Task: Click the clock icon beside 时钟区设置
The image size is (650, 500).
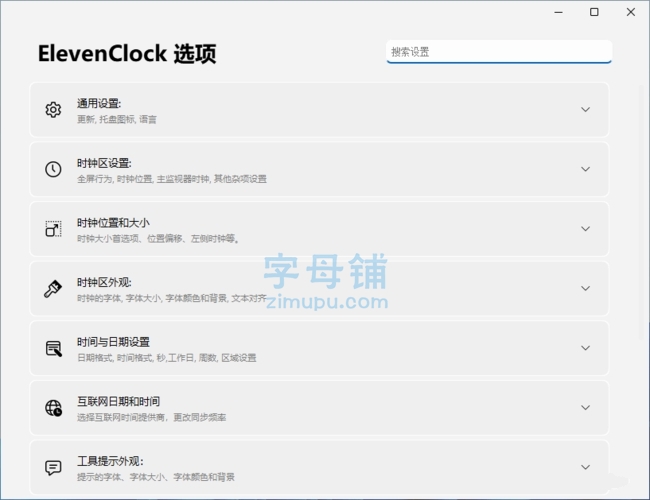Action: (x=53, y=169)
